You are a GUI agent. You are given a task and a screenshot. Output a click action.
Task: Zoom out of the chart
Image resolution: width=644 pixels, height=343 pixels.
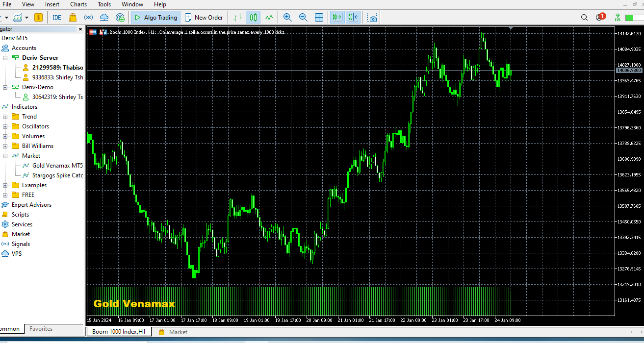pyautogui.click(x=303, y=17)
